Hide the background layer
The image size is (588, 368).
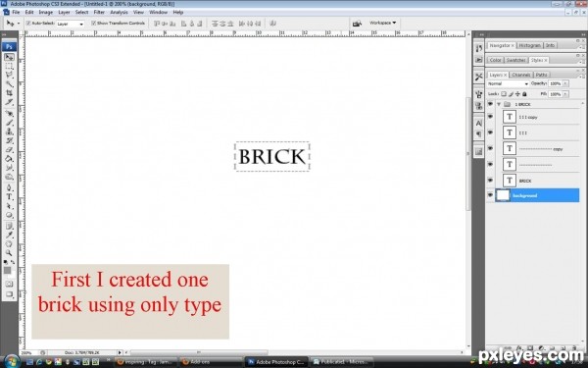coord(490,195)
